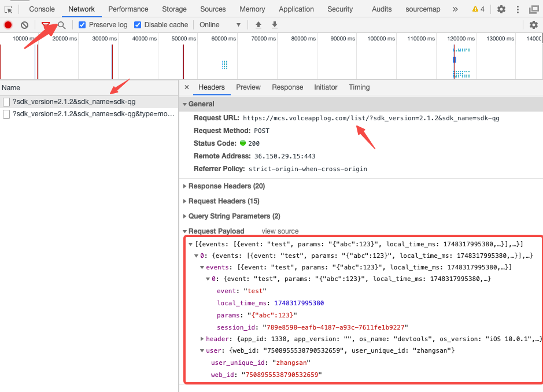Select the Headers detail tab
The image size is (543, 392).
212,87
